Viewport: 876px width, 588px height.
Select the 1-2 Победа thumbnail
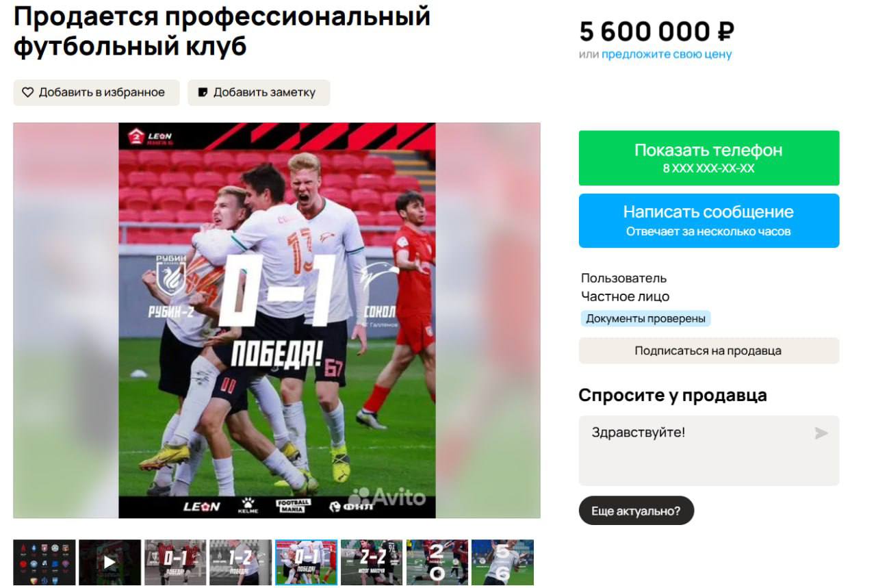click(240, 563)
